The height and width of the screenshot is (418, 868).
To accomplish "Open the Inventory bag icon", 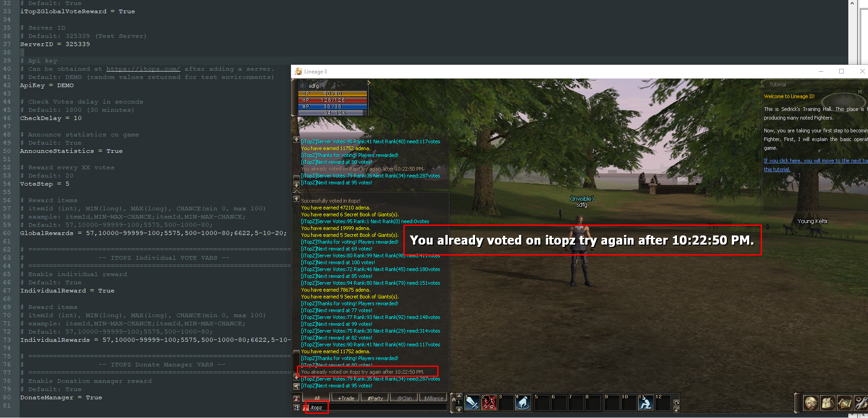I will [x=828, y=403].
